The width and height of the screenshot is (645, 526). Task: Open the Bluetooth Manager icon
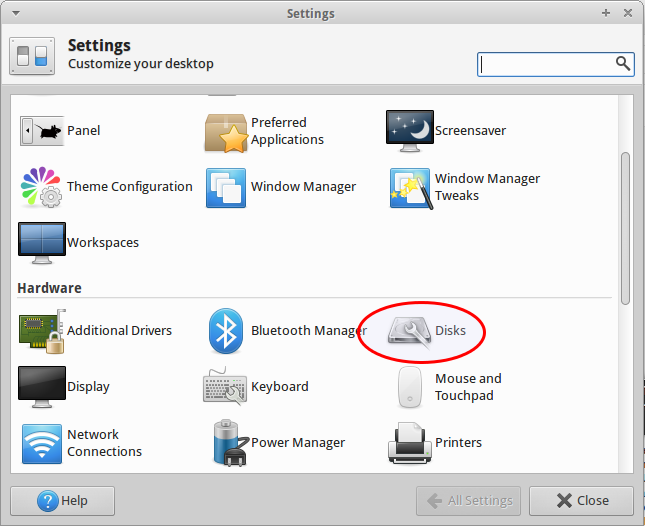click(x=226, y=331)
